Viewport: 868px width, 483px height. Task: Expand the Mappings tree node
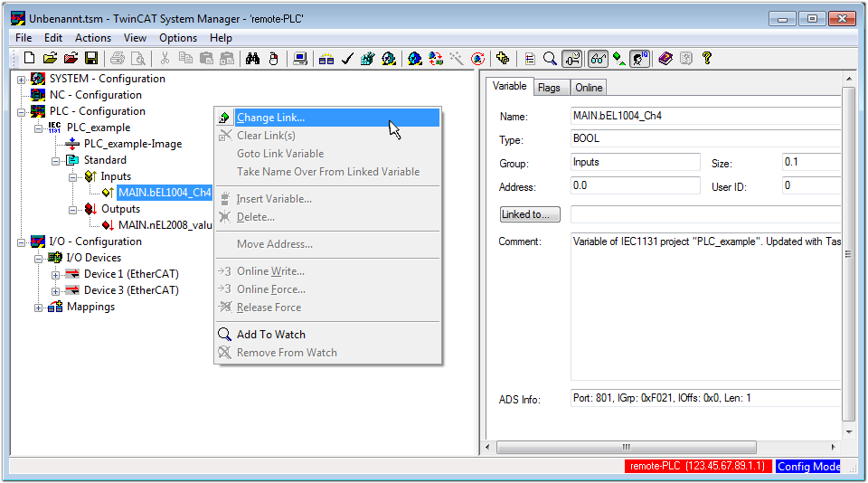coord(39,307)
